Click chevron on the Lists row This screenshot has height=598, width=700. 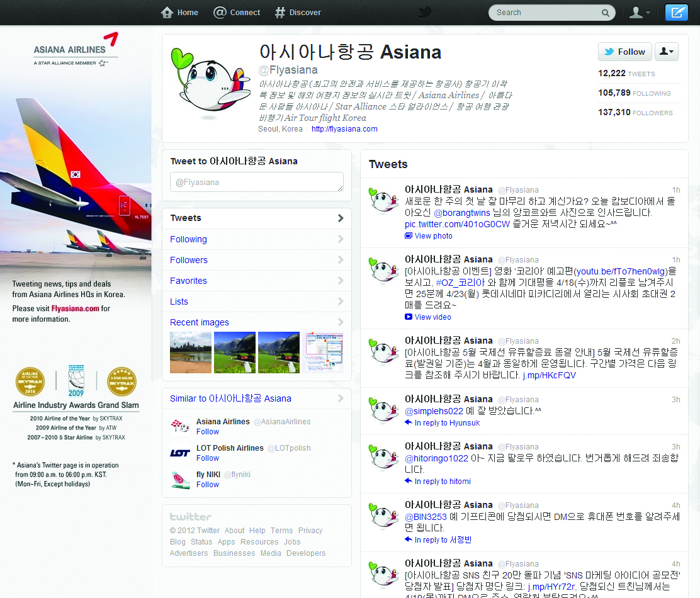(341, 302)
